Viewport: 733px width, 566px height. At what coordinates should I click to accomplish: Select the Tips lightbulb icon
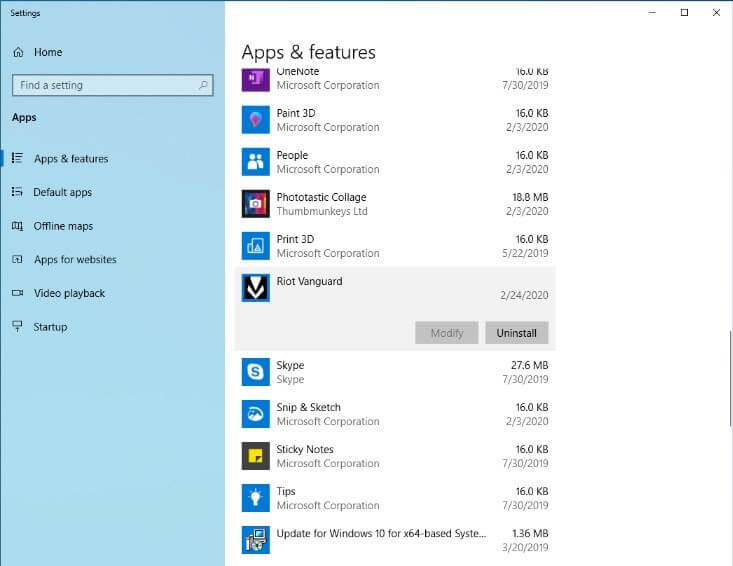[x=256, y=498]
